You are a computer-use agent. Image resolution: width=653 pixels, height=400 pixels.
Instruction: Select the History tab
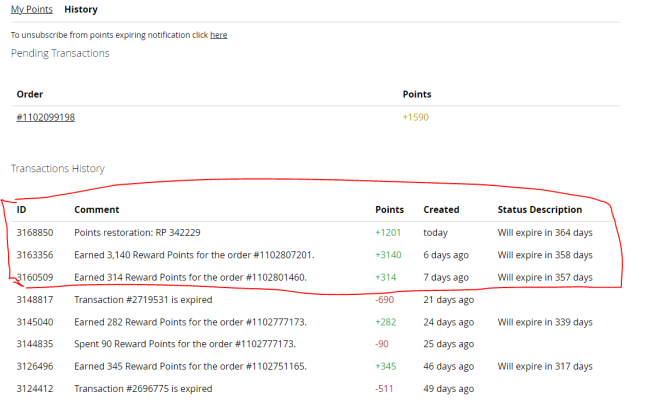81,9
